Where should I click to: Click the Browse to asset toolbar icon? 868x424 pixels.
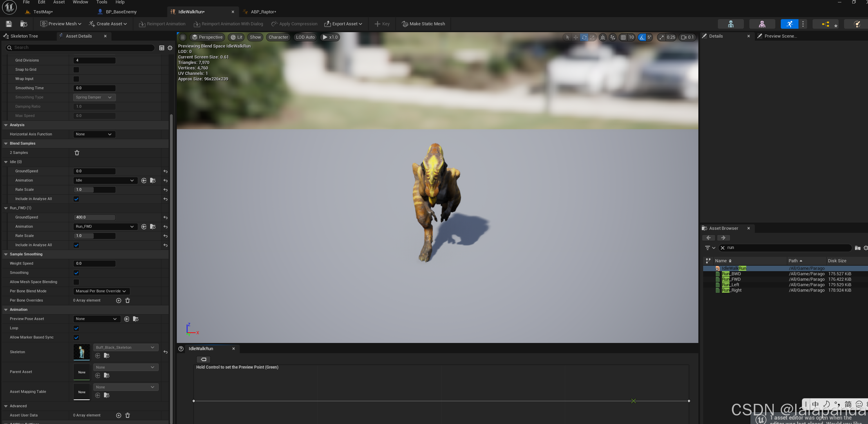(x=24, y=24)
